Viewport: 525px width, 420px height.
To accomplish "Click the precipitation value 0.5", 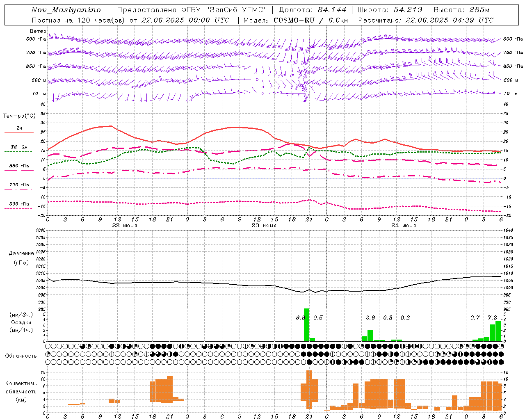I will click(318, 318).
